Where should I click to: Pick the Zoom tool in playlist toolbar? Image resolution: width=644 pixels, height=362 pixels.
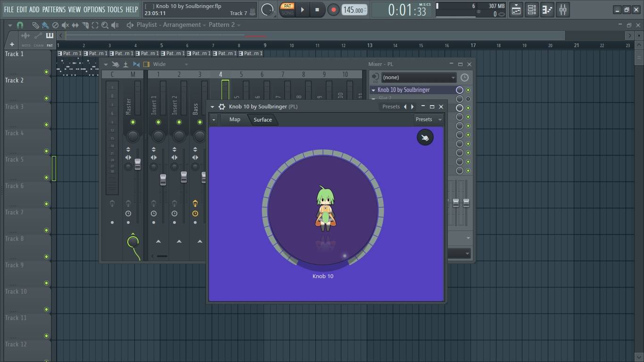[x=105, y=25]
